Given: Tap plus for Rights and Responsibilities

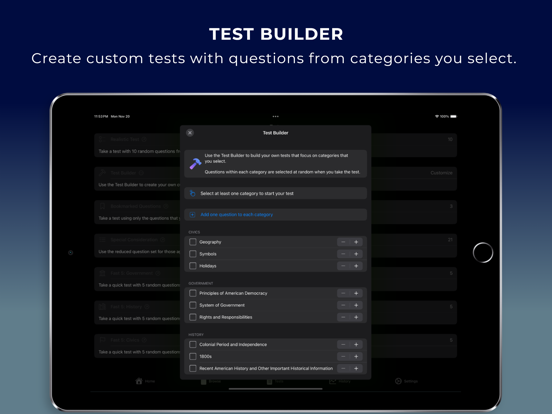Looking at the screenshot, I should 356,317.
